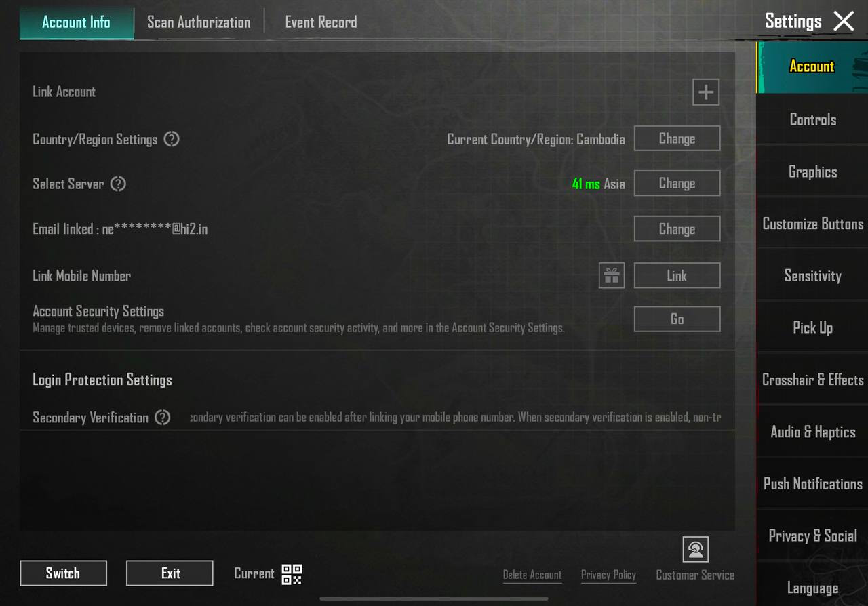
Task: Open the Privacy Policy link
Action: 608,575
